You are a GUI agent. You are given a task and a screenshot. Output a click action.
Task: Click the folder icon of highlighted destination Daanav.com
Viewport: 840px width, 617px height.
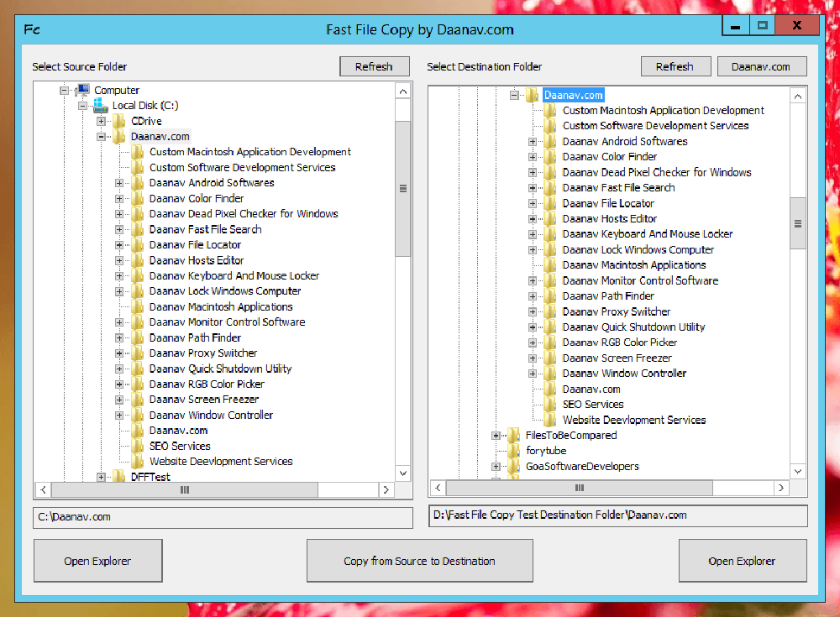point(532,96)
